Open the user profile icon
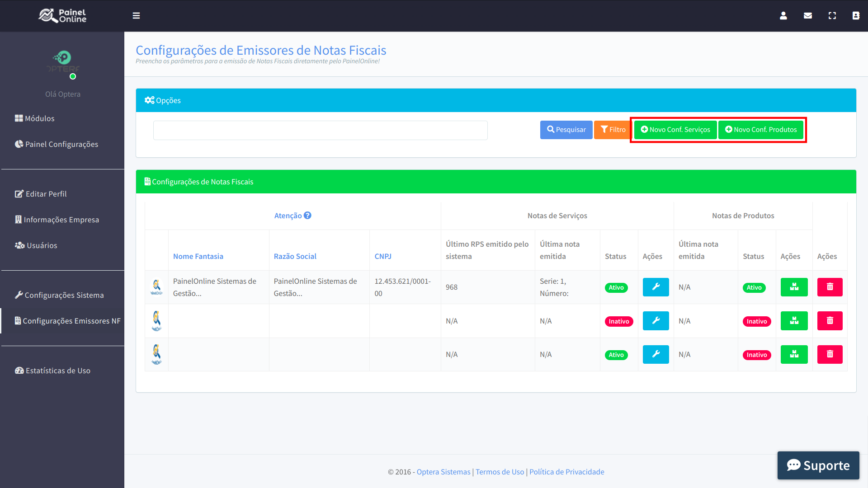Image resolution: width=868 pixels, height=488 pixels. tap(783, 16)
